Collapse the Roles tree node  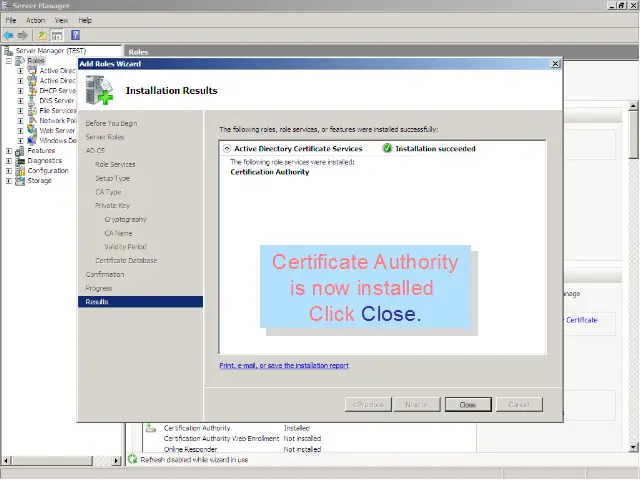pyautogui.click(x=9, y=61)
